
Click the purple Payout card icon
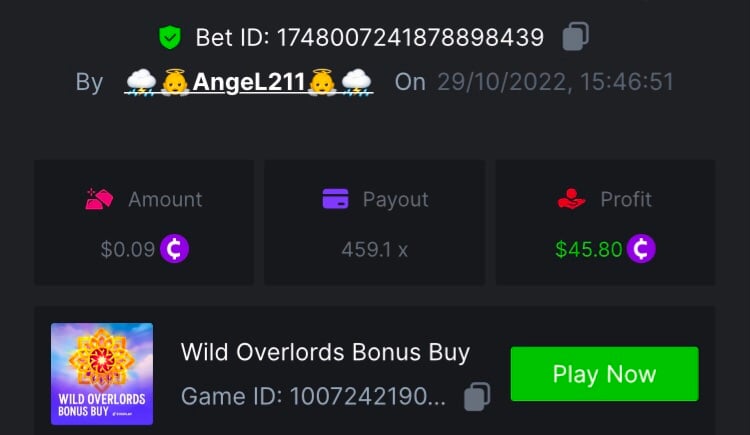tap(335, 199)
